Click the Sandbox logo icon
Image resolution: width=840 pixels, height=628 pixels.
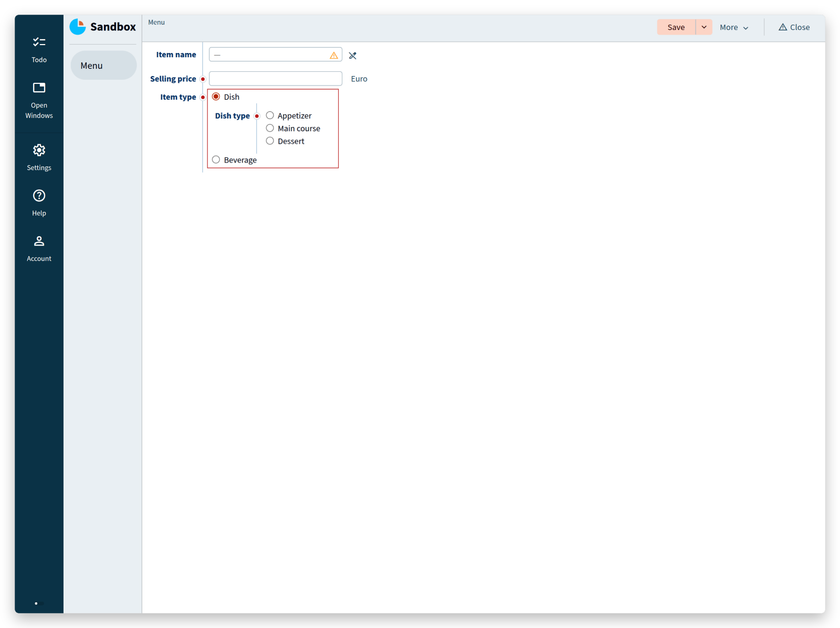tap(78, 27)
